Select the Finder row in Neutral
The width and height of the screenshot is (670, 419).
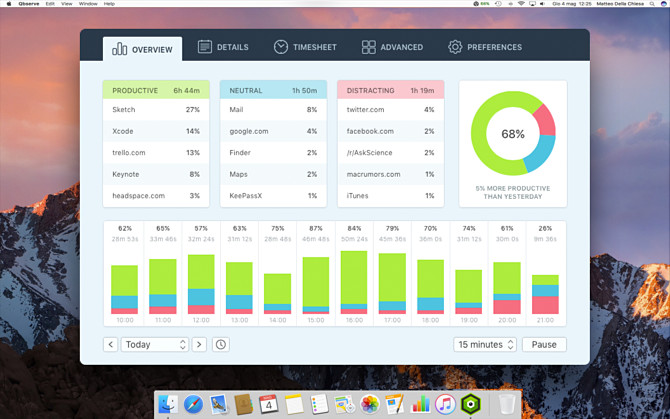coord(273,152)
